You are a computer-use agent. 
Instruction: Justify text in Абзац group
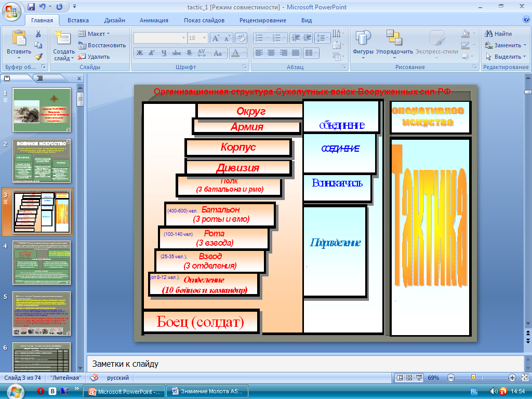point(296,52)
